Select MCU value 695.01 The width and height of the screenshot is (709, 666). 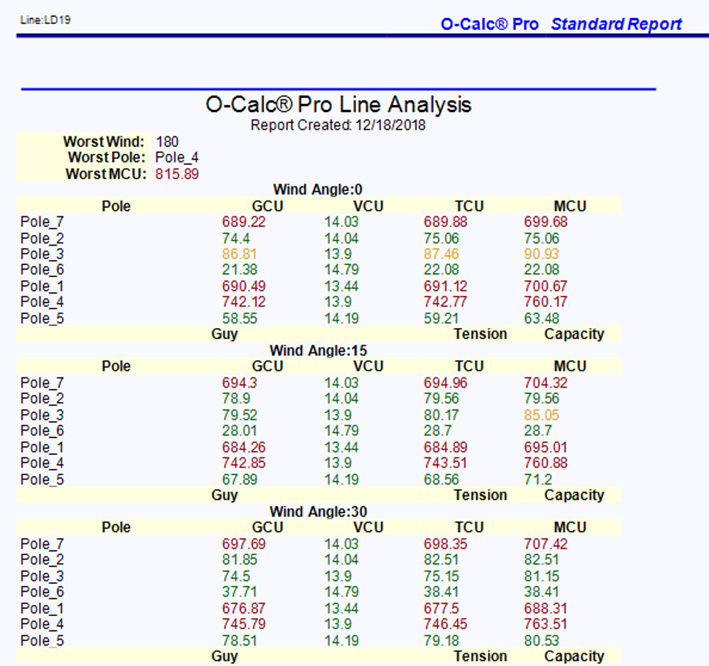(x=545, y=447)
